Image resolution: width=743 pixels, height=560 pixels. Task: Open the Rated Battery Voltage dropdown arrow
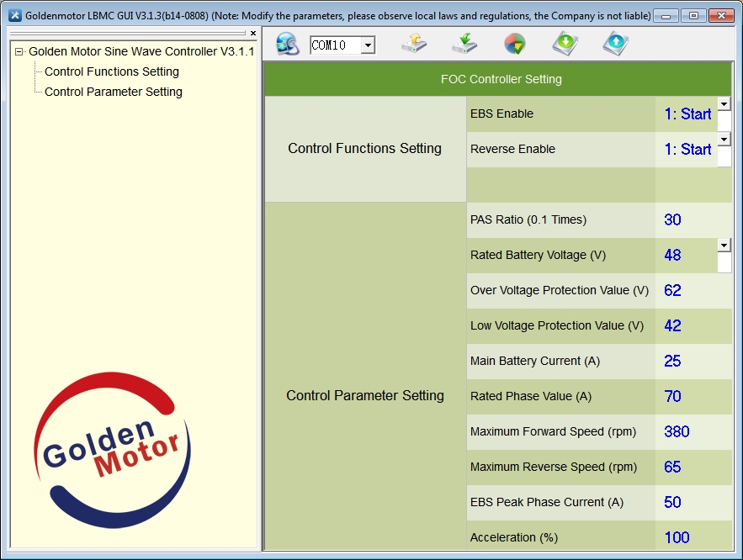click(724, 245)
